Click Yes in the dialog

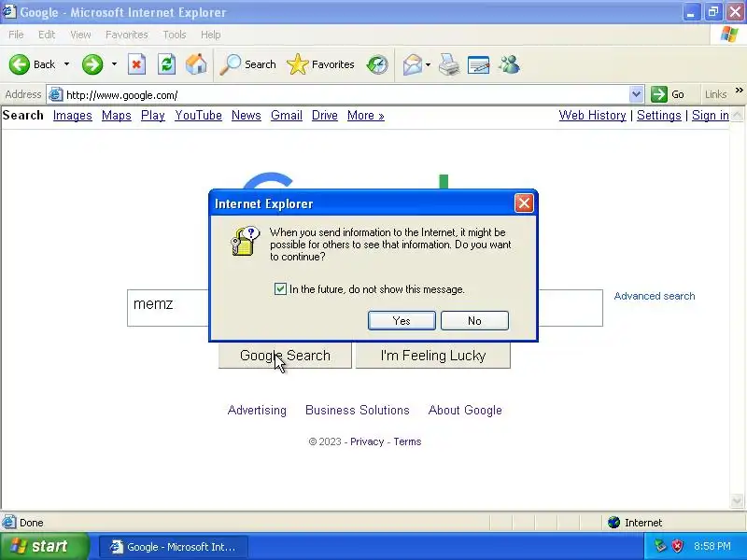(x=402, y=320)
